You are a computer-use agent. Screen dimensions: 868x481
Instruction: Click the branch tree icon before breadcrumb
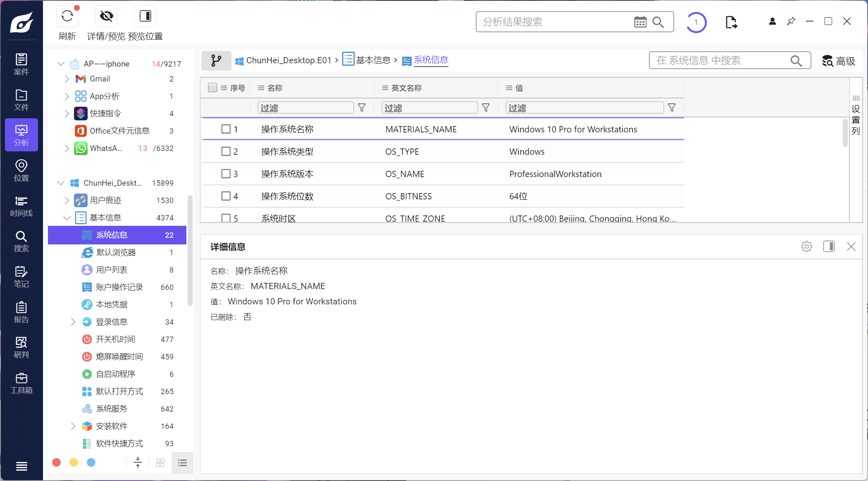point(216,60)
